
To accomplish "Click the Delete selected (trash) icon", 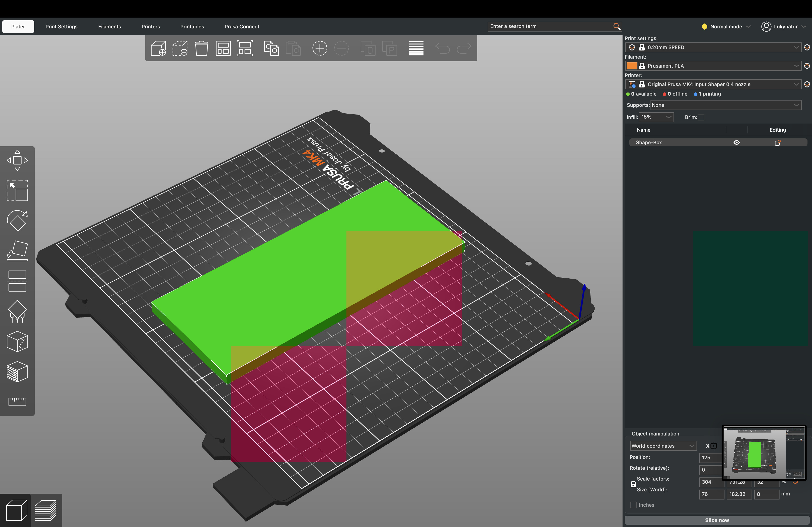I will click(180, 48).
